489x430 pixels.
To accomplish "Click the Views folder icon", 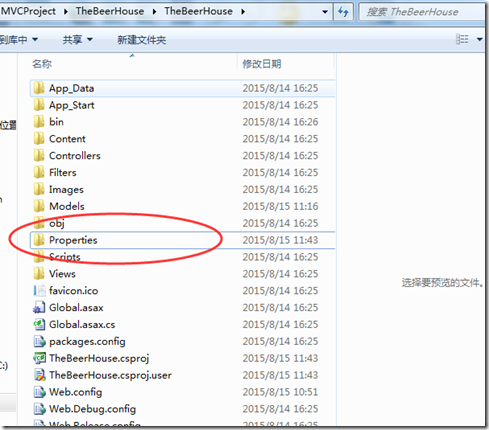I will [x=39, y=274].
